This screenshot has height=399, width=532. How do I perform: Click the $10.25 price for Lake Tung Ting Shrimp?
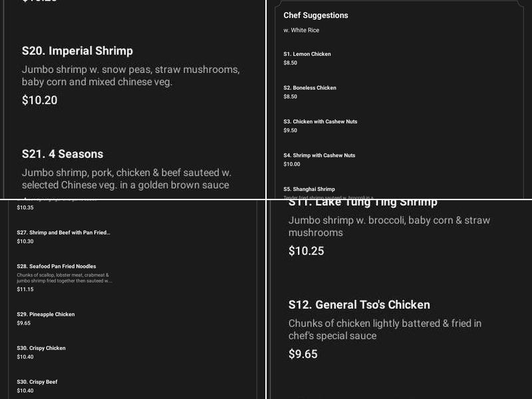(x=307, y=251)
